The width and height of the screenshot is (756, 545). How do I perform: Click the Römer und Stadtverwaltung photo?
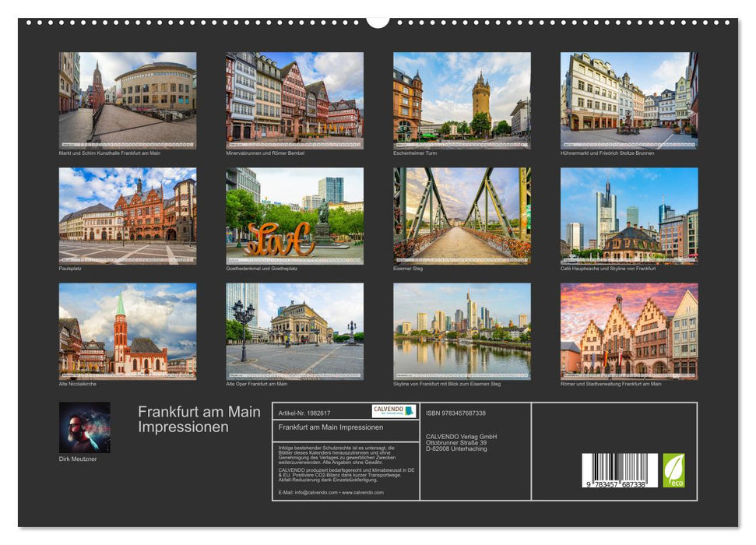[x=625, y=333]
